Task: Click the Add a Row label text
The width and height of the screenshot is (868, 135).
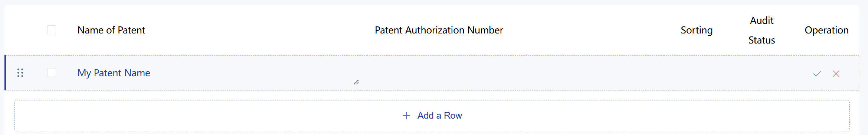Action: [x=440, y=116]
